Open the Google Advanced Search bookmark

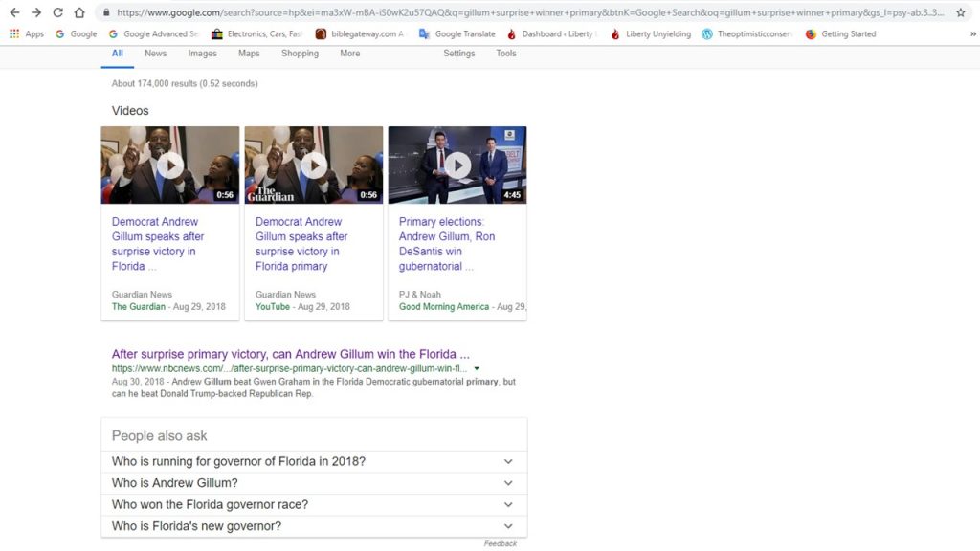(153, 33)
